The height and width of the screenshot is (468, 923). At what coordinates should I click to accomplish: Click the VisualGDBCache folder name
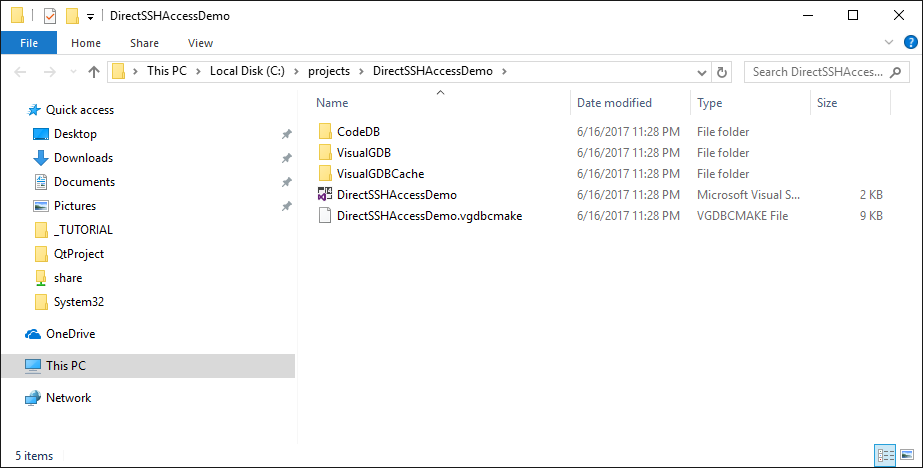[x=380, y=174]
